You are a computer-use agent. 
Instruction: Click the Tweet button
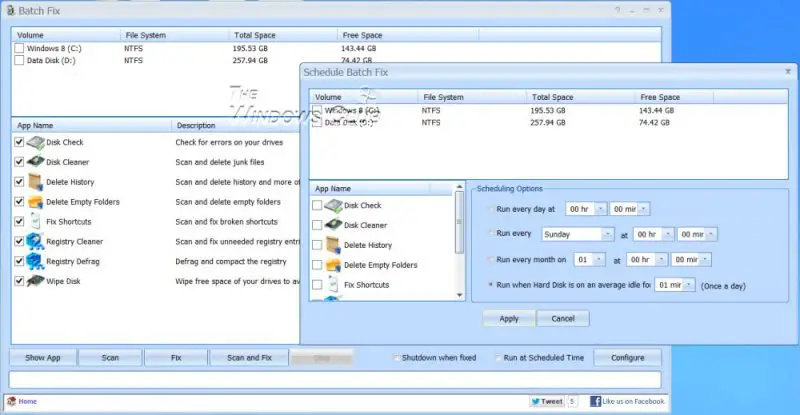547,401
